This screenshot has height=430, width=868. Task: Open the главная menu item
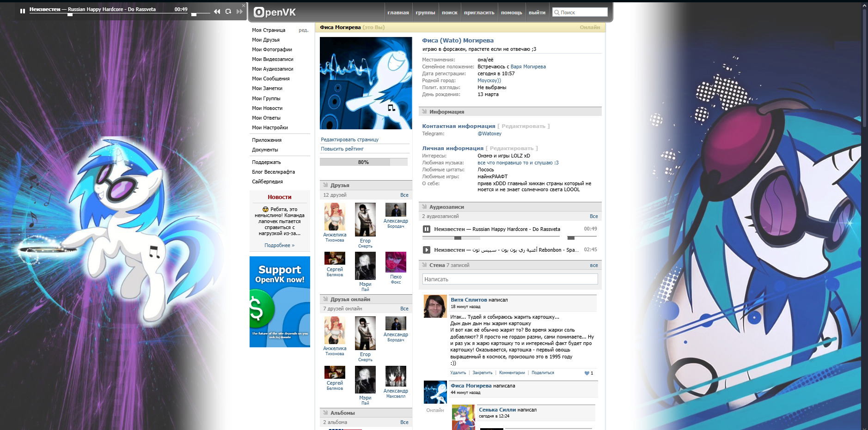click(x=398, y=12)
